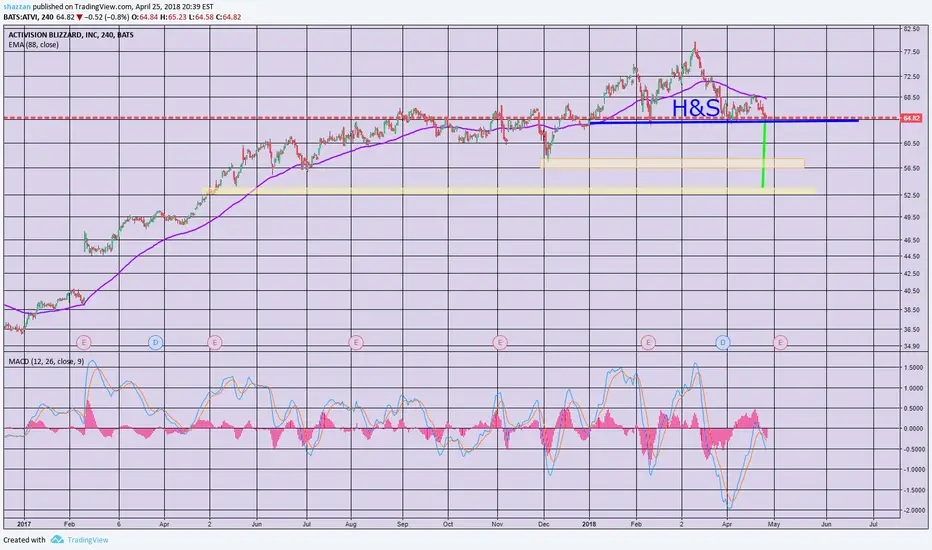Click the L:64.58 low value

(200, 17)
